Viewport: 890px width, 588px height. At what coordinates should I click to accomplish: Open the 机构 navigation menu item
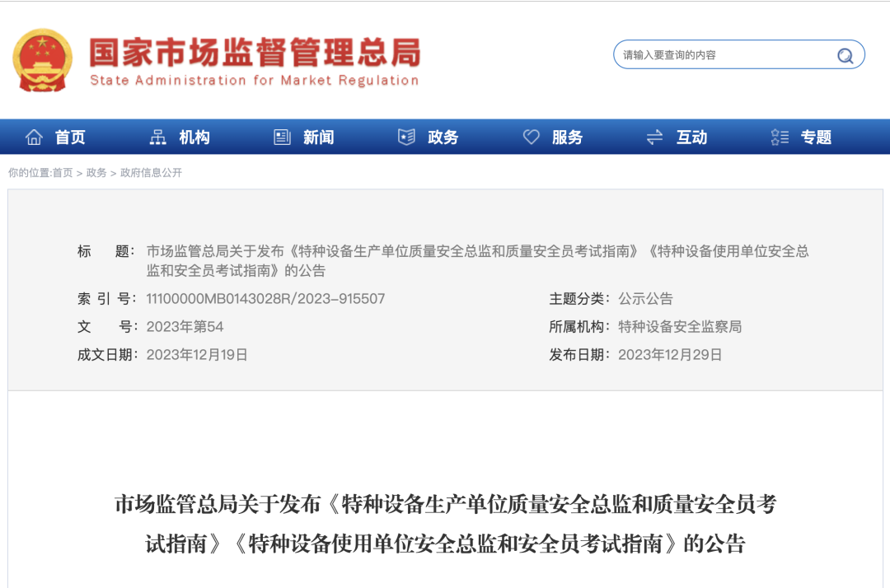[194, 138]
